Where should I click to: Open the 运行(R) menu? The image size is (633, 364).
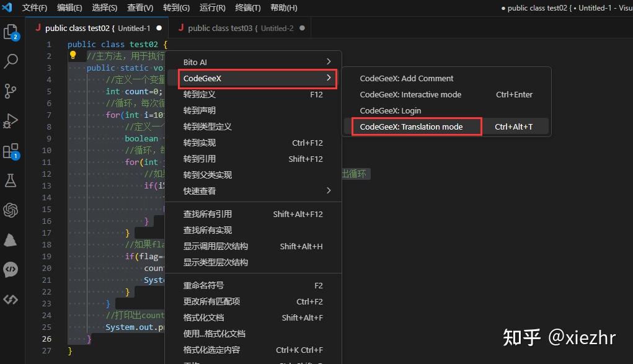point(213,7)
